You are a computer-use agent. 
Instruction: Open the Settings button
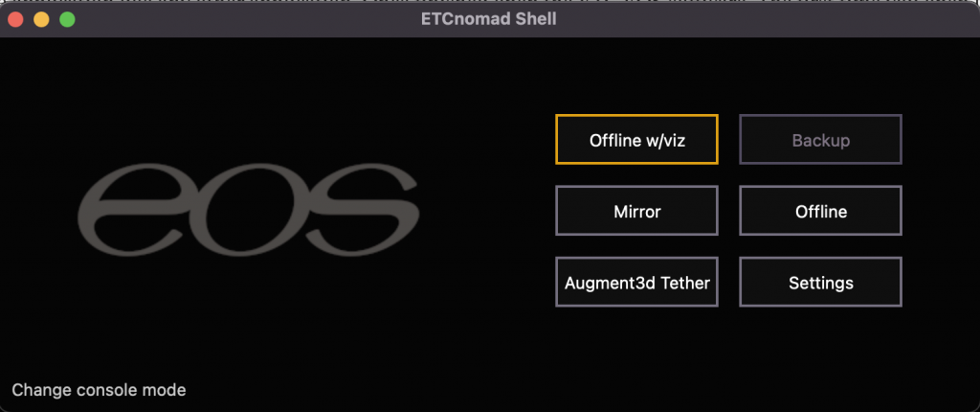(820, 283)
